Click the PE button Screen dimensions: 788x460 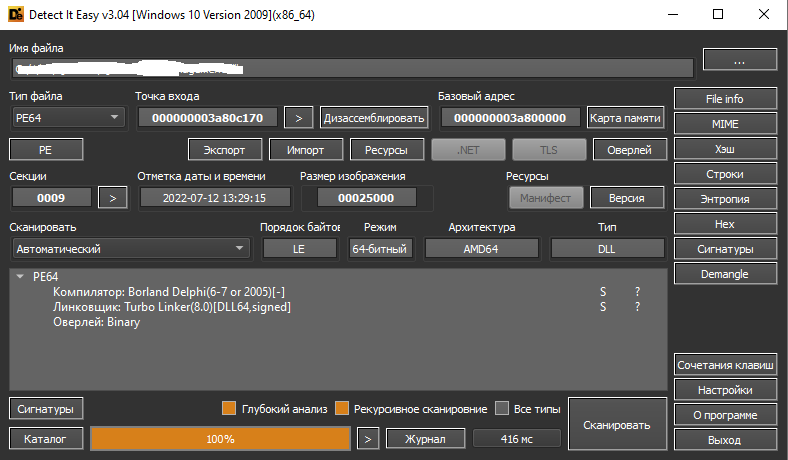point(46,150)
